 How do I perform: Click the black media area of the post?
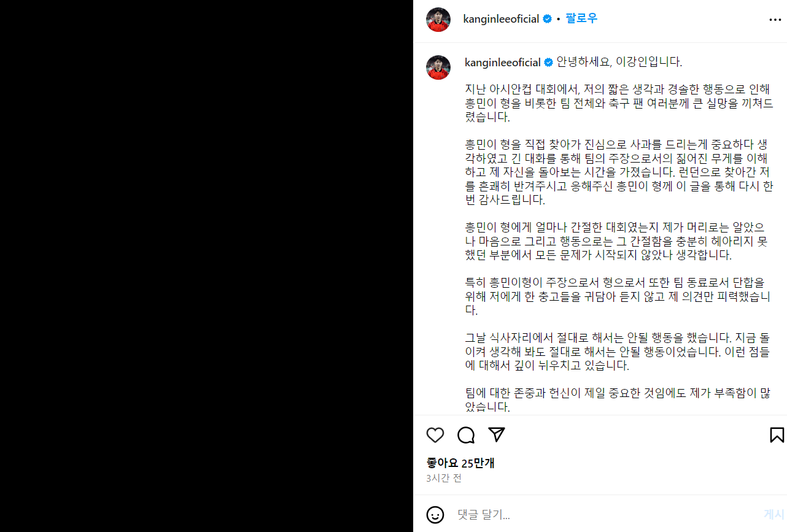(206, 266)
